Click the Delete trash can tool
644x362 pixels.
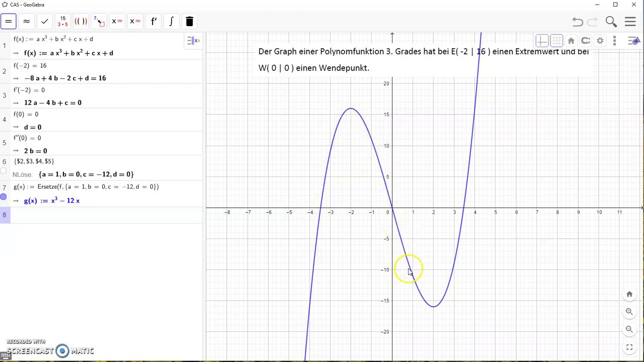(x=190, y=22)
